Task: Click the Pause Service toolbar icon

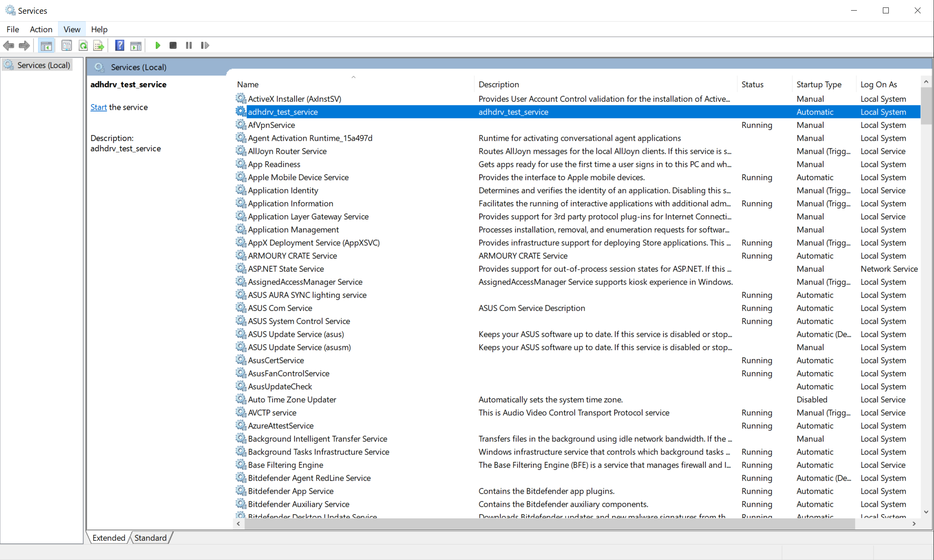Action: [x=189, y=46]
